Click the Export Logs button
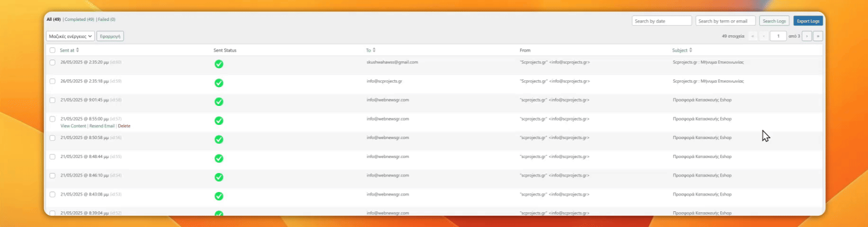This screenshot has height=227, width=868. (808, 21)
